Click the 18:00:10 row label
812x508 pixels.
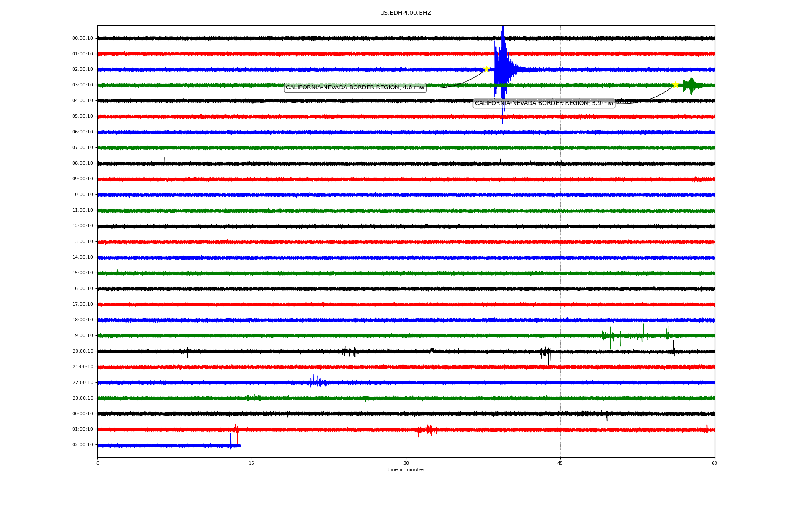82,320
